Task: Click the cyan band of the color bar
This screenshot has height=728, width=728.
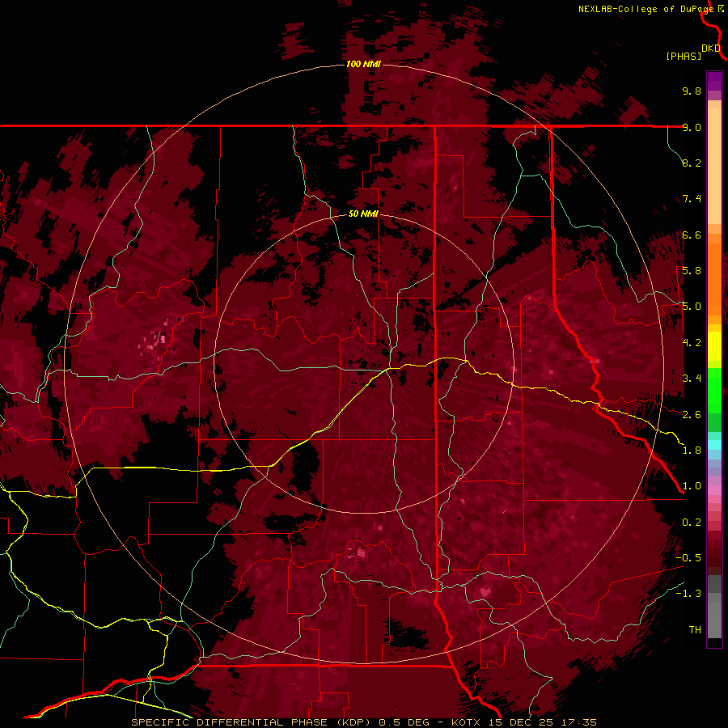Action: pyautogui.click(x=714, y=444)
